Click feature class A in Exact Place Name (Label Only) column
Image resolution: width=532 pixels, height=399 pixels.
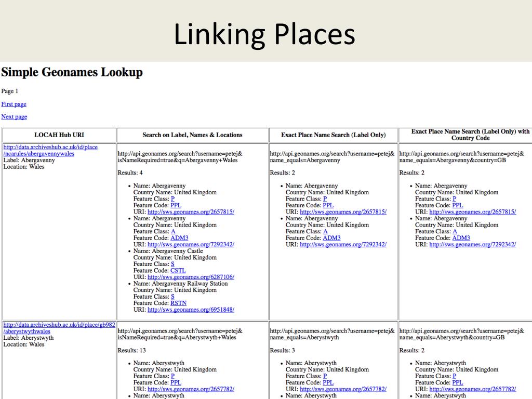(325, 231)
